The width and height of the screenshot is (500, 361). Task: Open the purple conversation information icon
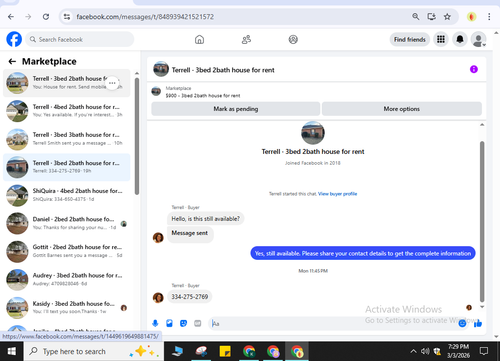point(474,69)
